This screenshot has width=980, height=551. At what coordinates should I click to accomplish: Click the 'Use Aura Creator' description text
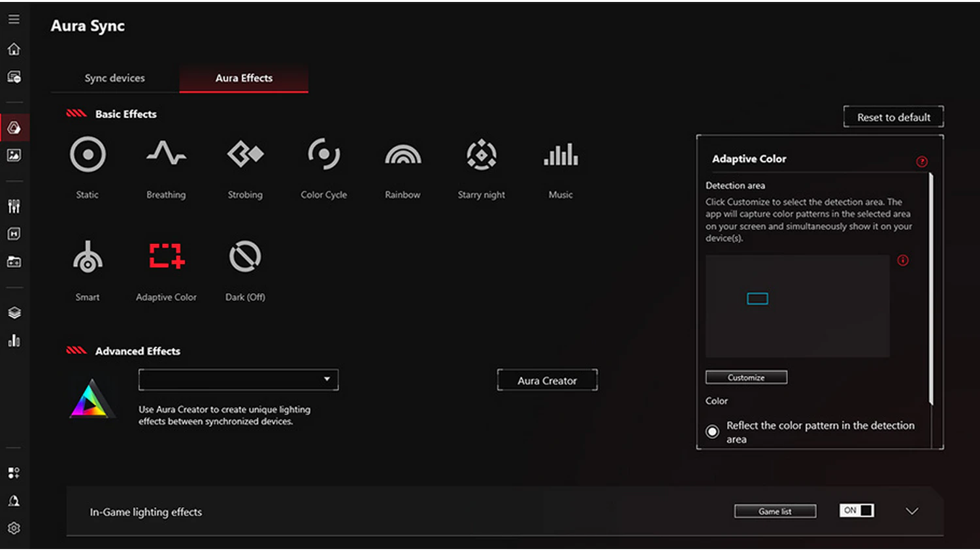(x=224, y=415)
